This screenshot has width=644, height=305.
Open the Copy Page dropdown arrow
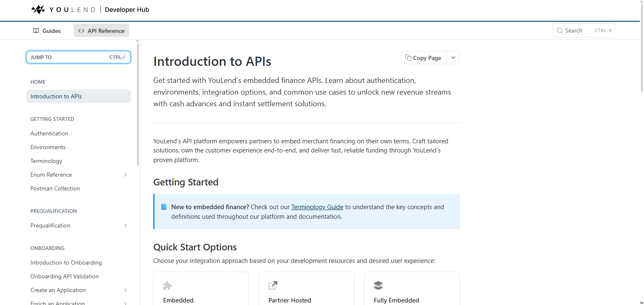[453, 57]
